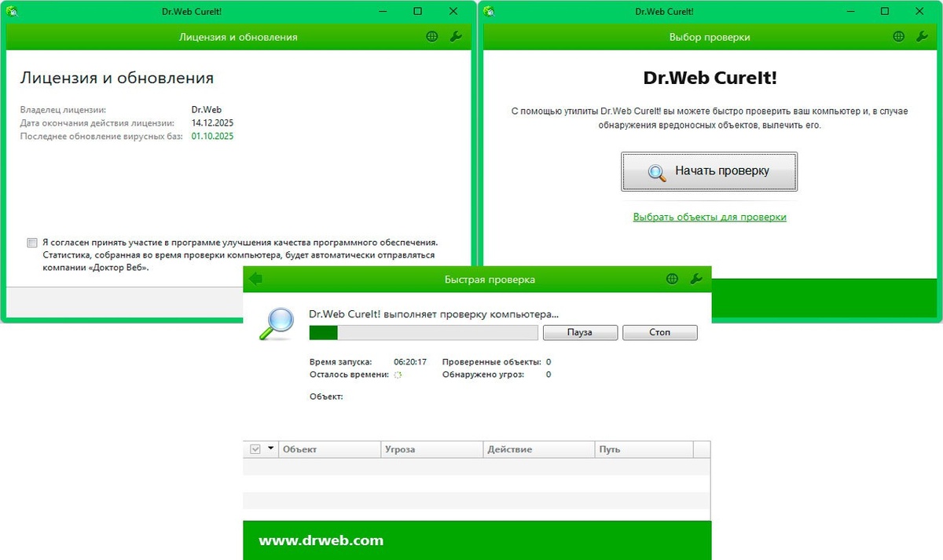The width and height of the screenshot is (943, 560).
Task: Go back with green arrow in Quick scan
Action: [255, 279]
